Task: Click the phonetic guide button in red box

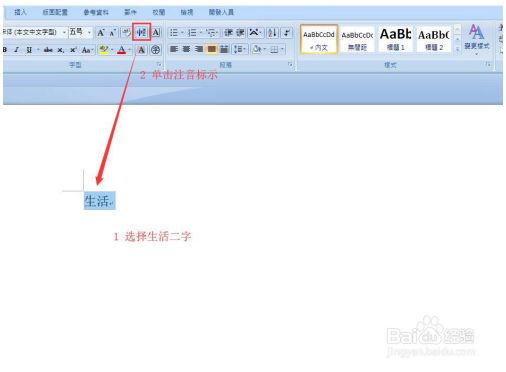Action: [x=141, y=32]
